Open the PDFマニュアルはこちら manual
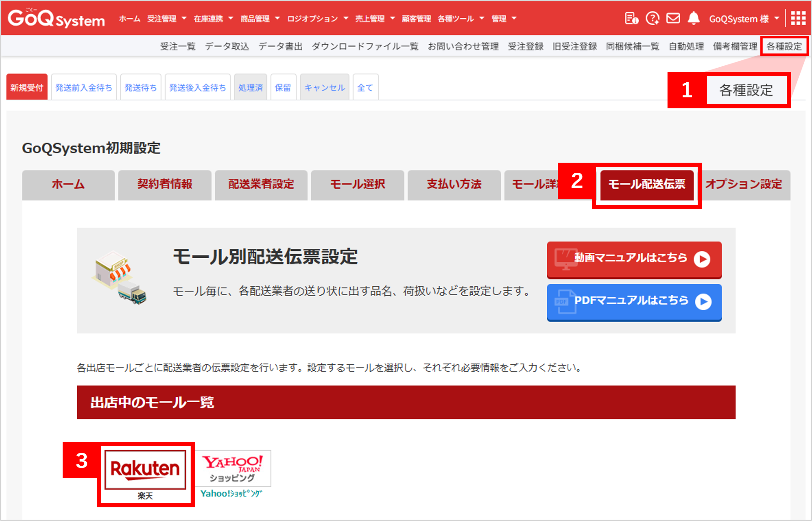Image resolution: width=812 pixels, height=521 pixels. coord(634,302)
